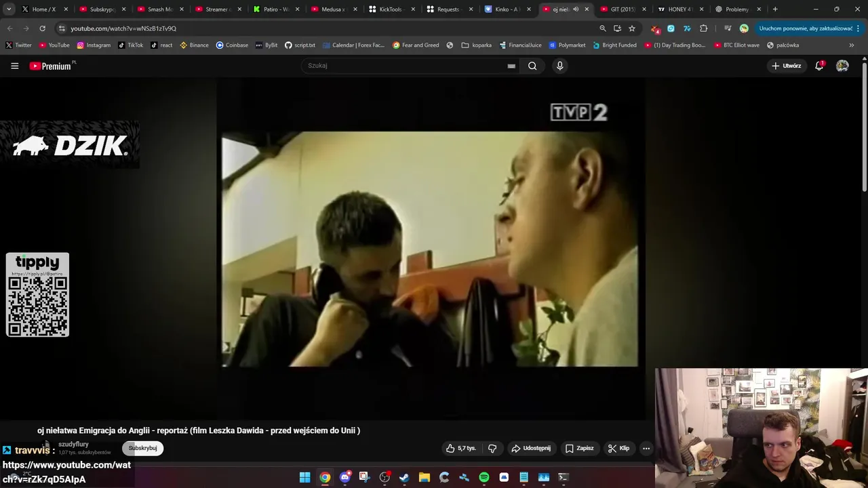Click the install app icon in address bar
The image size is (868, 488).
pos(617,28)
